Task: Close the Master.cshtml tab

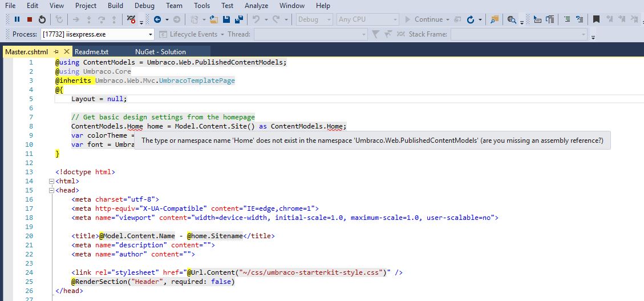Action: tap(67, 52)
